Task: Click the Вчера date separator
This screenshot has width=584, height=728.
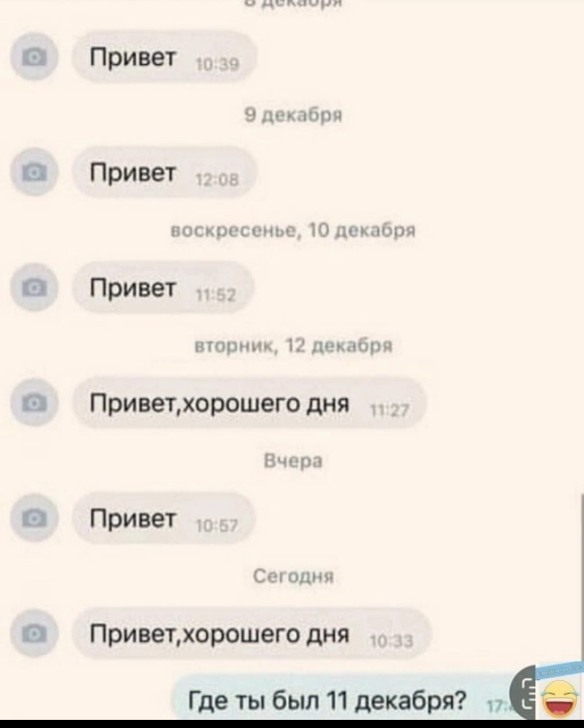Action: pyautogui.click(x=293, y=461)
